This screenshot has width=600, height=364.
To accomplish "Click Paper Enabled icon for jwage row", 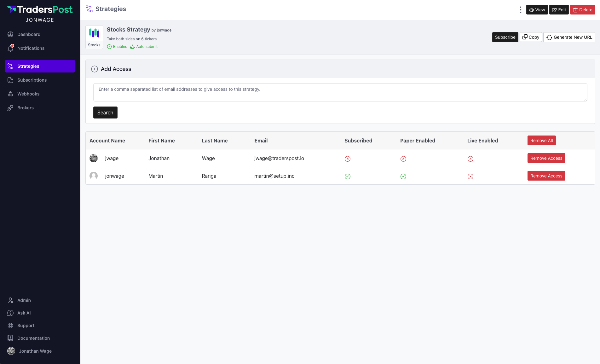I will (x=403, y=159).
